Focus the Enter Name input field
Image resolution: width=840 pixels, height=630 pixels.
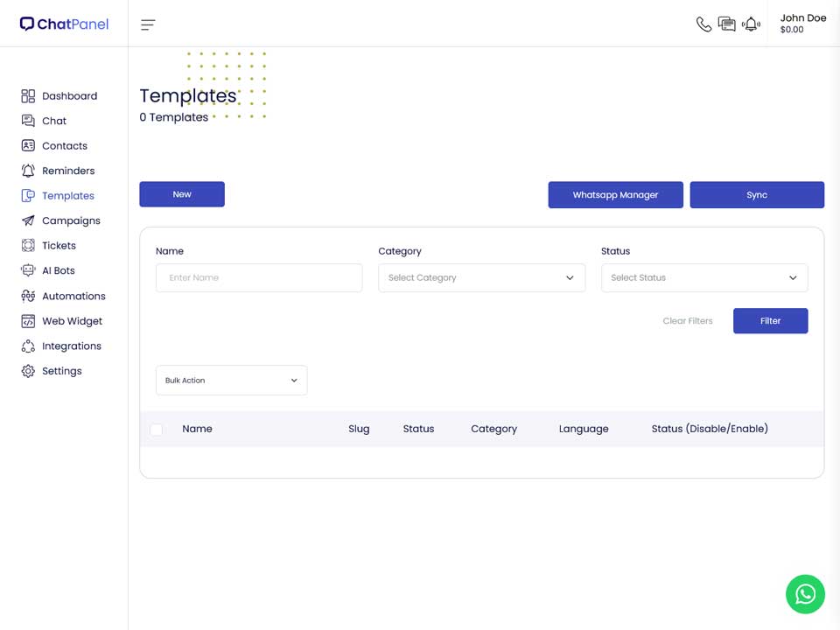click(x=259, y=277)
